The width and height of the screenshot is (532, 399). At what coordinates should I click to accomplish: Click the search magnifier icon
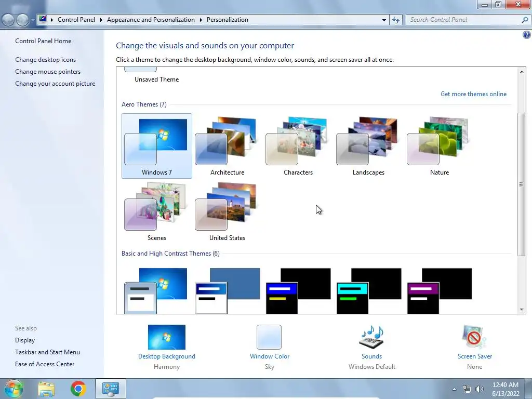click(x=525, y=20)
